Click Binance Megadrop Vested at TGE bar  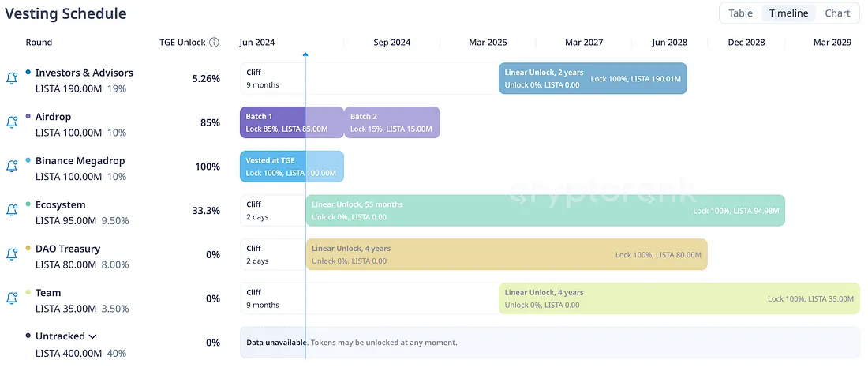[291, 167]
